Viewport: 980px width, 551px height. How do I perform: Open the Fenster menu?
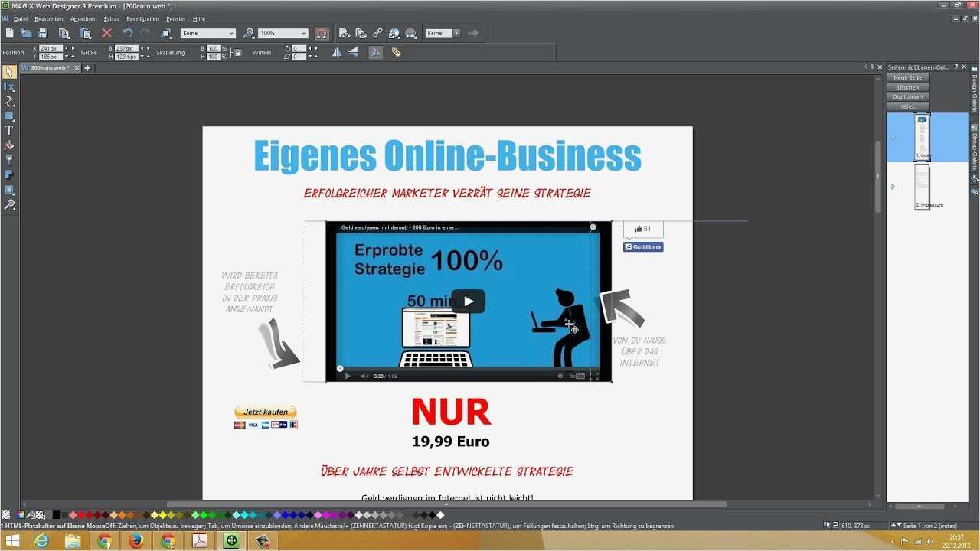pyautogui.click(x=175, y=18)
